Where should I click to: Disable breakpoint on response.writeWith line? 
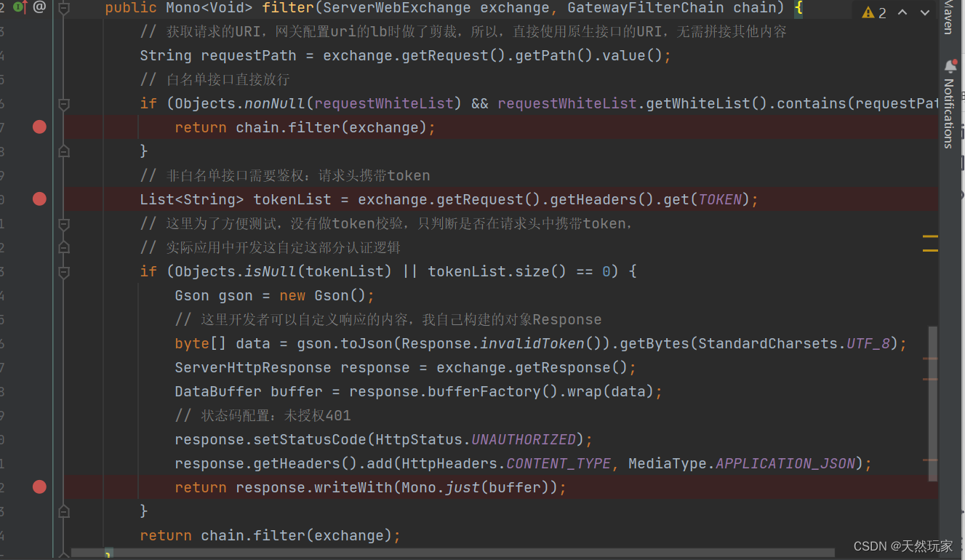[39, 487]
